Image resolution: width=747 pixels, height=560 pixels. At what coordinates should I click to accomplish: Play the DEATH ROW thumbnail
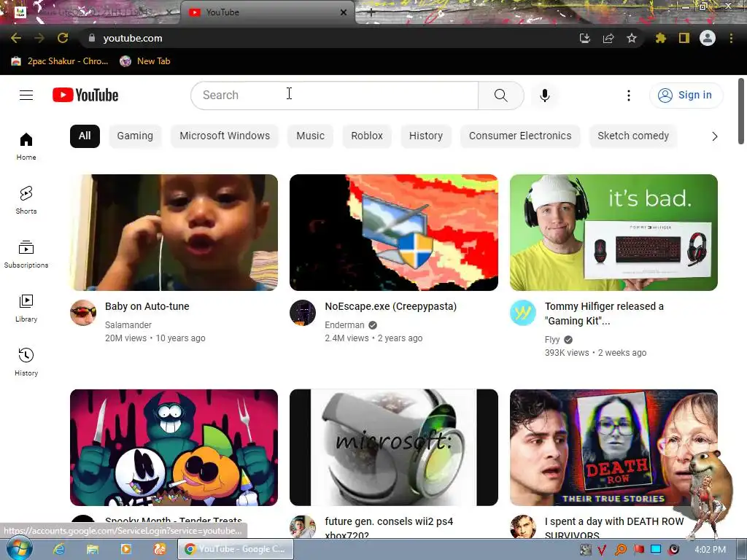[614, 448]
